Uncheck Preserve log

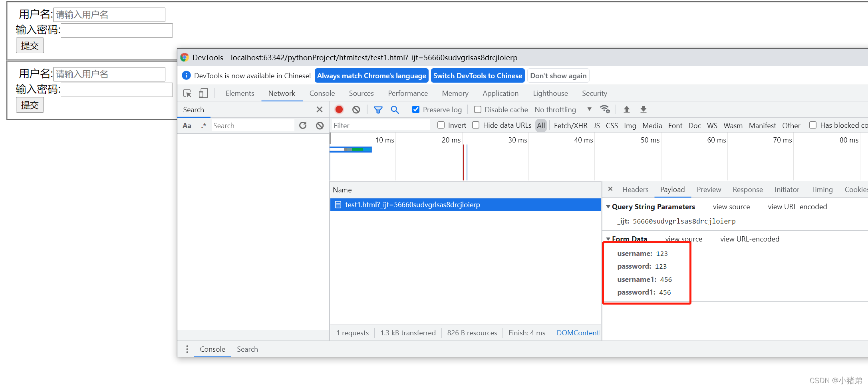pos(416,109)
